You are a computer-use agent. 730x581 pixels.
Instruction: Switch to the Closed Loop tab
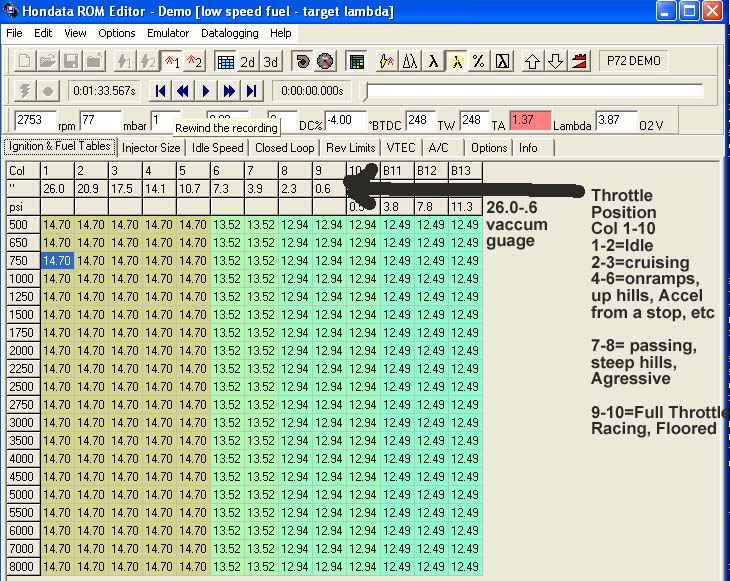pyautogui.click(x=284, y=148)
